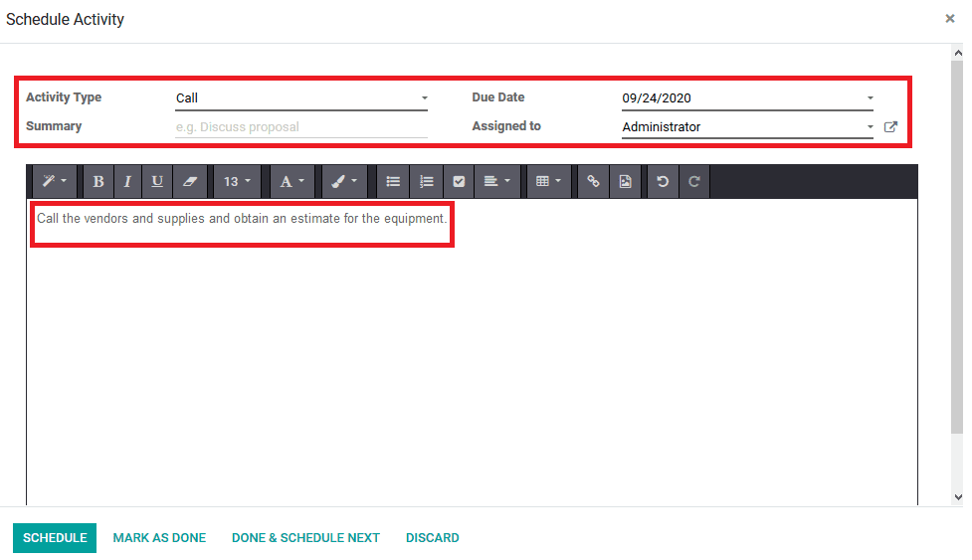Viewport: 972px width, 560px height.
Task: Redo the last edit
Action: pyautogui.click(x=694, y=181)
